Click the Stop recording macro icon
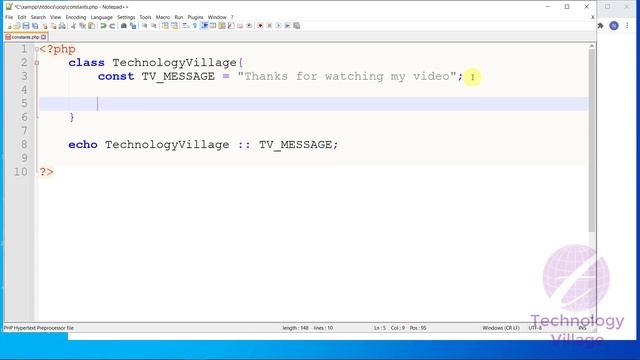640x360 pixels. [269, 26]
